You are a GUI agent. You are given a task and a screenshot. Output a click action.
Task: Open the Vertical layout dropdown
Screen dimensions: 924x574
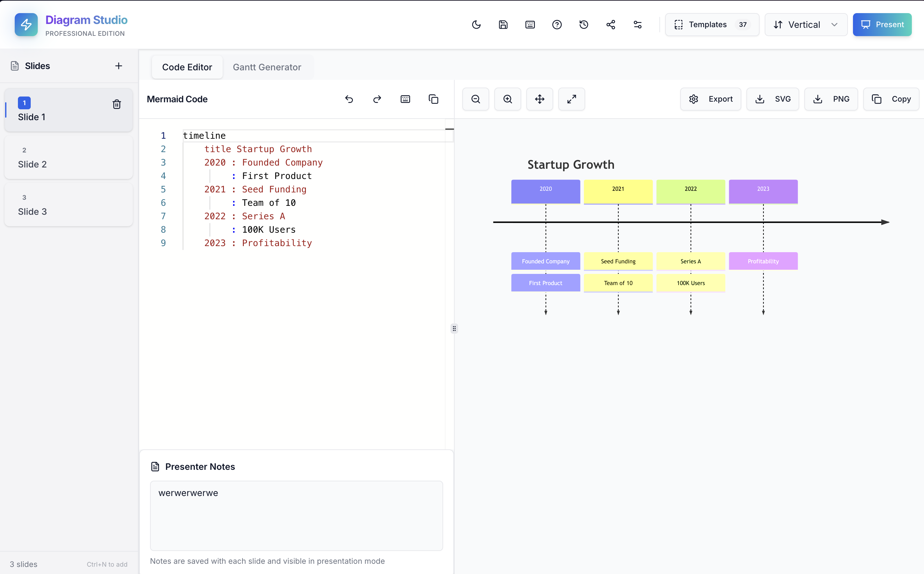pos(806,24)
